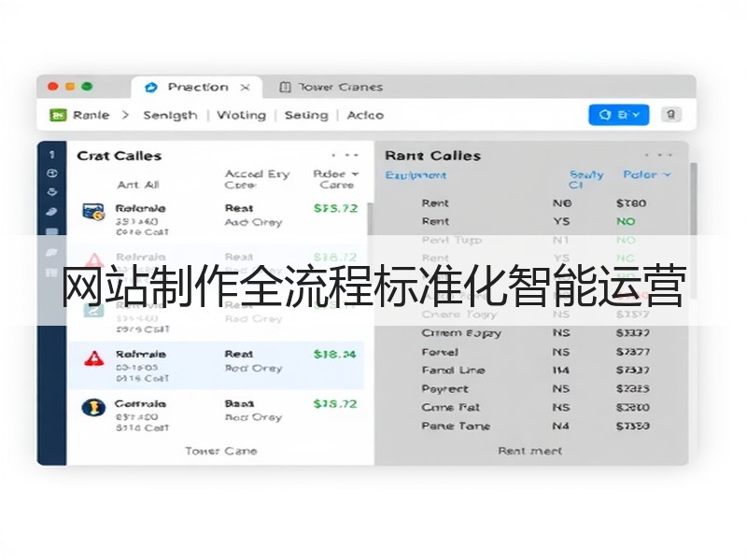Select the Refrraie row priced $18.34

[x=217, y=365]
